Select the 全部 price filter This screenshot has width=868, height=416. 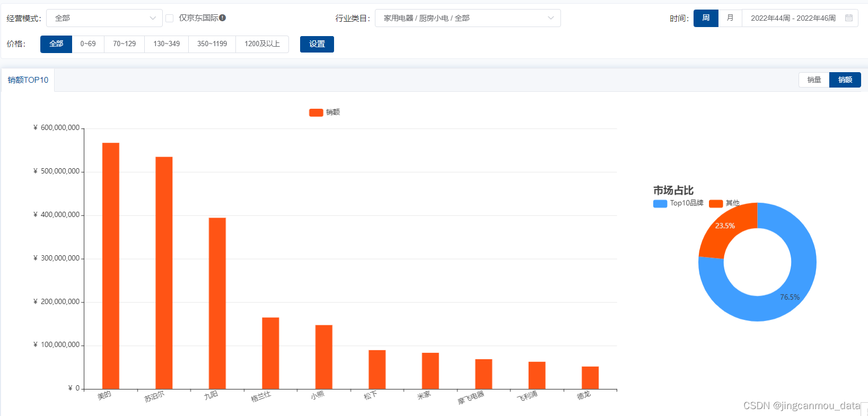point(56,44)
